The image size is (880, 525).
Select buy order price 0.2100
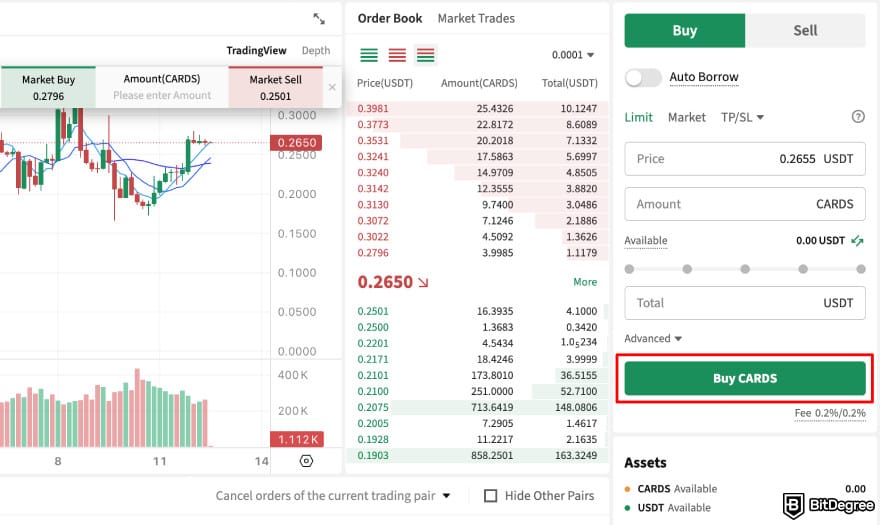(x=373, y=391)
